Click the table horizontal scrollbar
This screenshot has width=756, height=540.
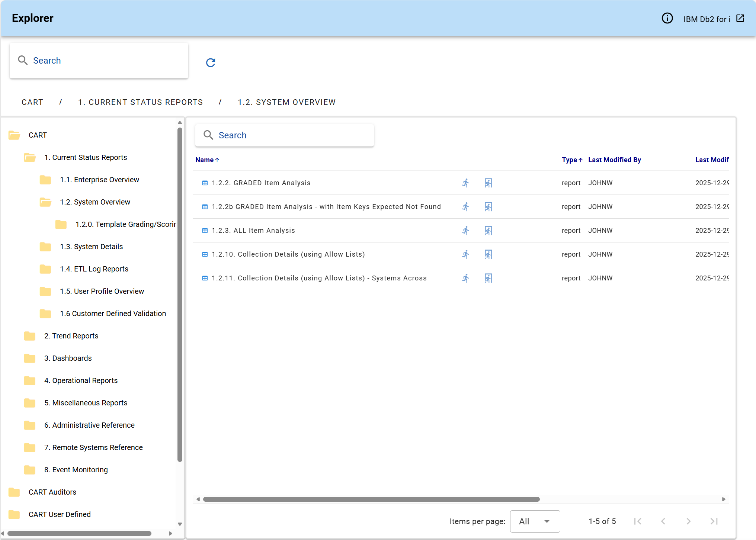pos(371,499)
